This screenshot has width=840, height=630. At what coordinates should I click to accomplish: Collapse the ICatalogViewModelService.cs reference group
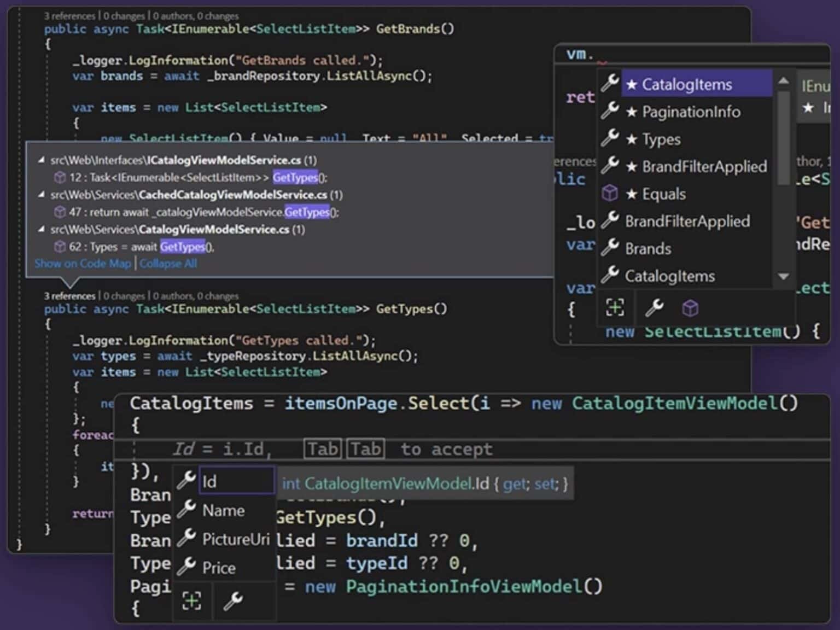40,160
